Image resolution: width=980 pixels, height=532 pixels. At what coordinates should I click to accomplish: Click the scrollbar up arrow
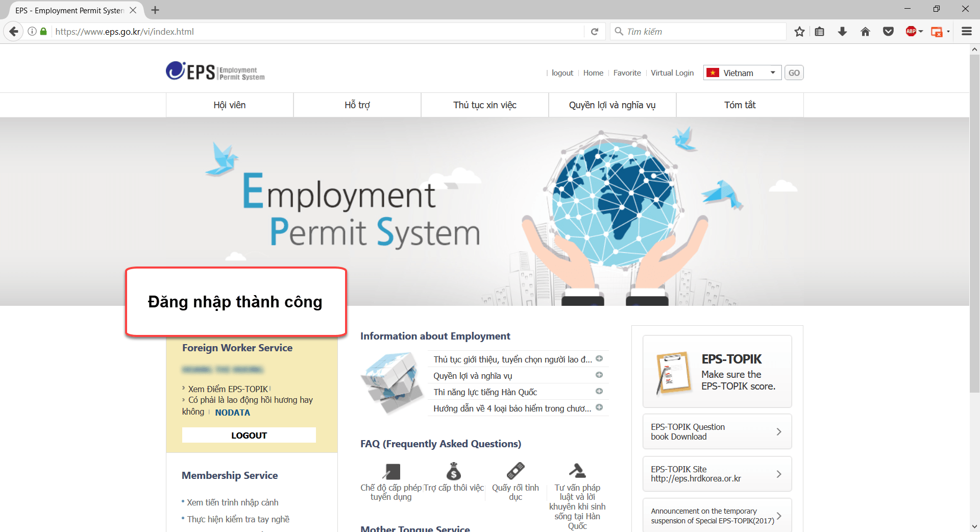(974, 50)
